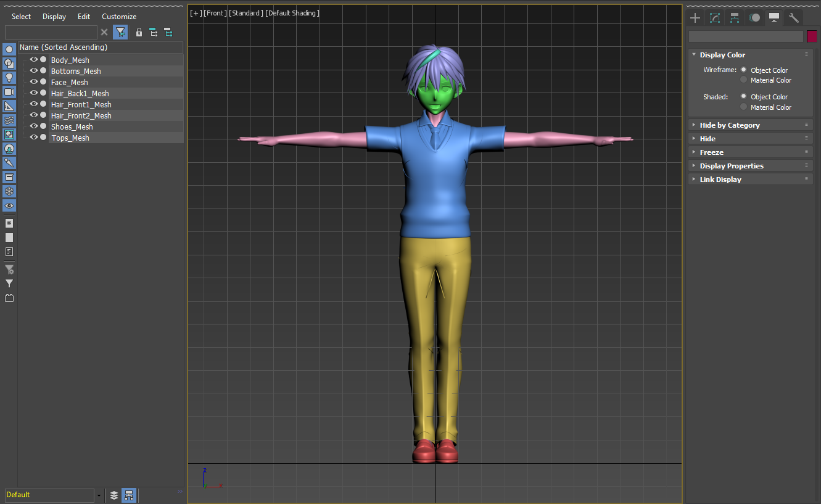Open the Motion panel tab
This screenshot has height=504, width=821.
pyautogui.click(x=754, y=18)
